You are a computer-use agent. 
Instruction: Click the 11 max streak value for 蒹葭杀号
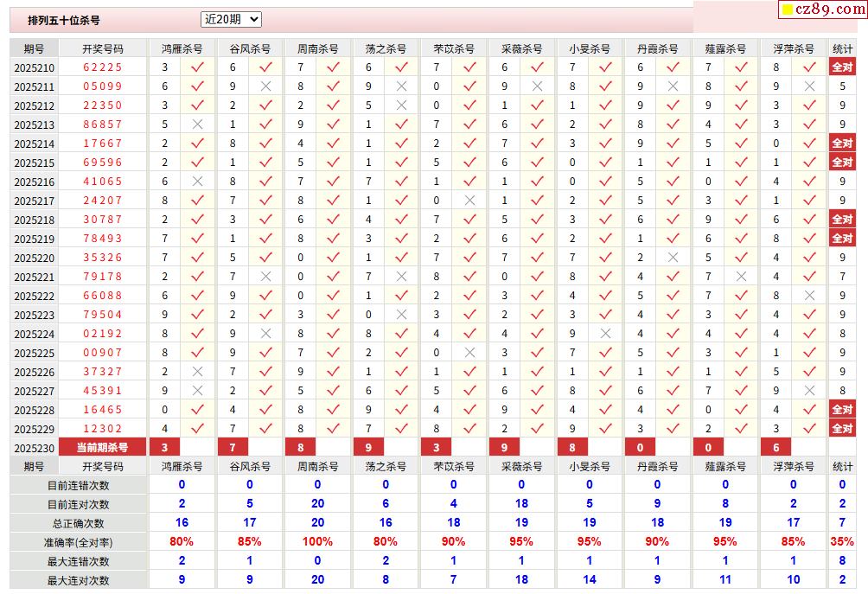(x=725, y=579)
